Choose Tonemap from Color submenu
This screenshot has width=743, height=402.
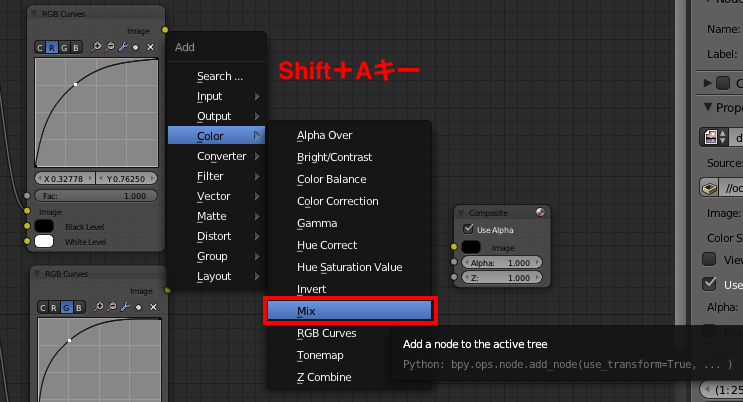pos(350,355)
